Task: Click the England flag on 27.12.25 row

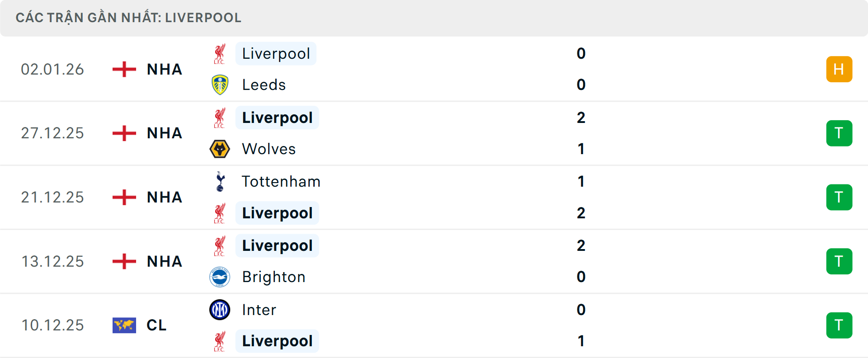Action: pyautogui.click(x=124, y=133)
